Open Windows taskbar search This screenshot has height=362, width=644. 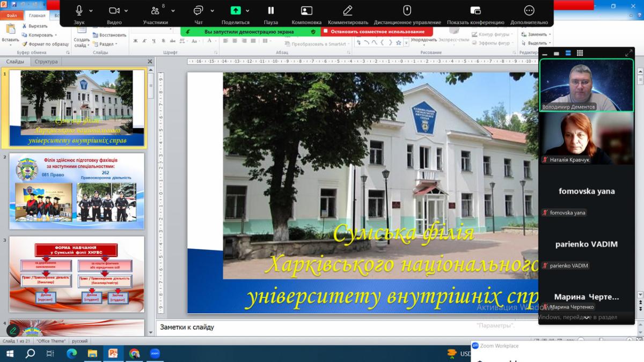pos(30,353)
